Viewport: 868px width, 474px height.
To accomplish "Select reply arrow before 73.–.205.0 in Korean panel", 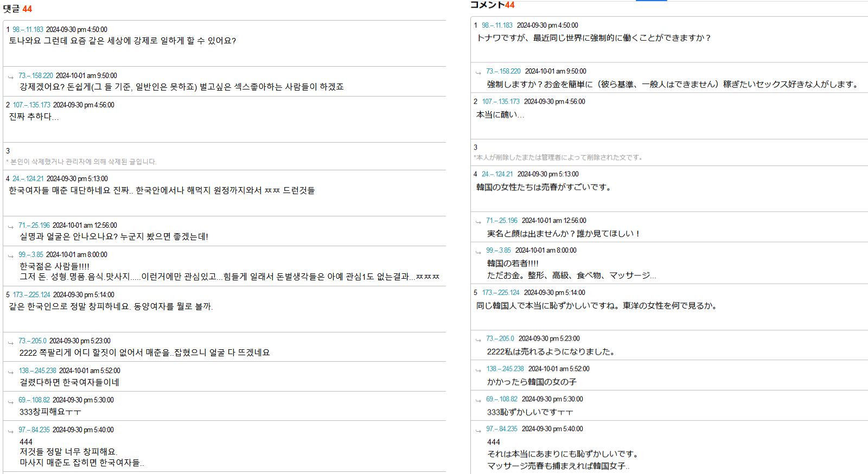I will pos(10,342).
